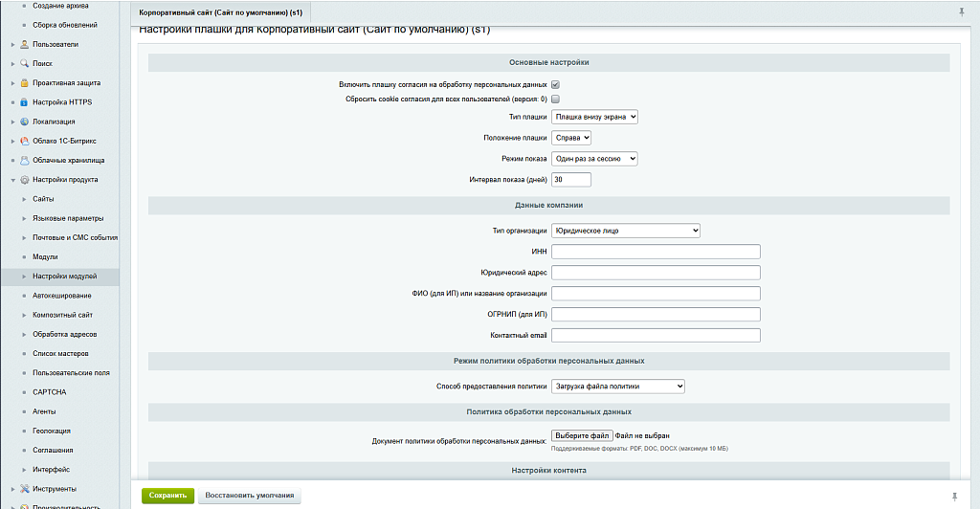Click the pin icon at top right
The width and height of the screenshot is (980, 509).
961,12
